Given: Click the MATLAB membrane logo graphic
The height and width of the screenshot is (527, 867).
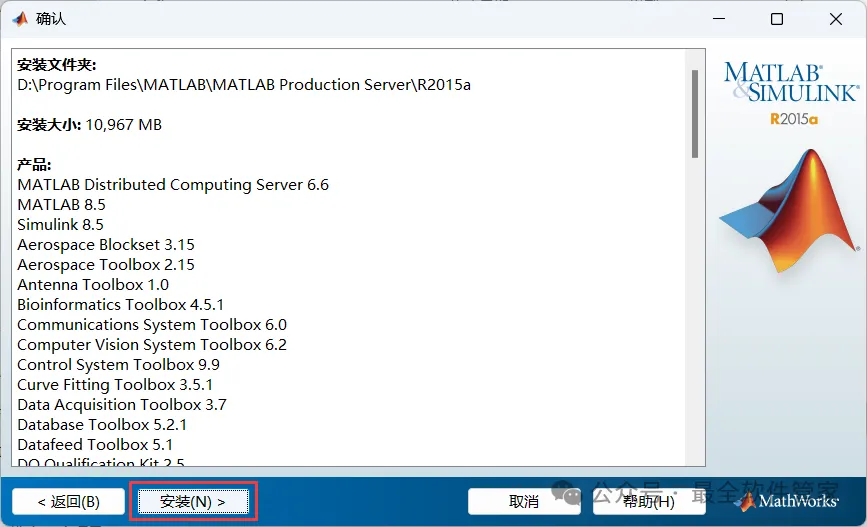Looking at the screenshot, I should click(789, 211).
